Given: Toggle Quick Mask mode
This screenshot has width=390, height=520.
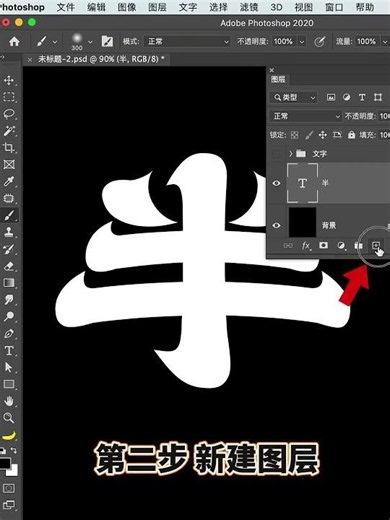Looking at the screenshot, I should click(x=9, y=488).
